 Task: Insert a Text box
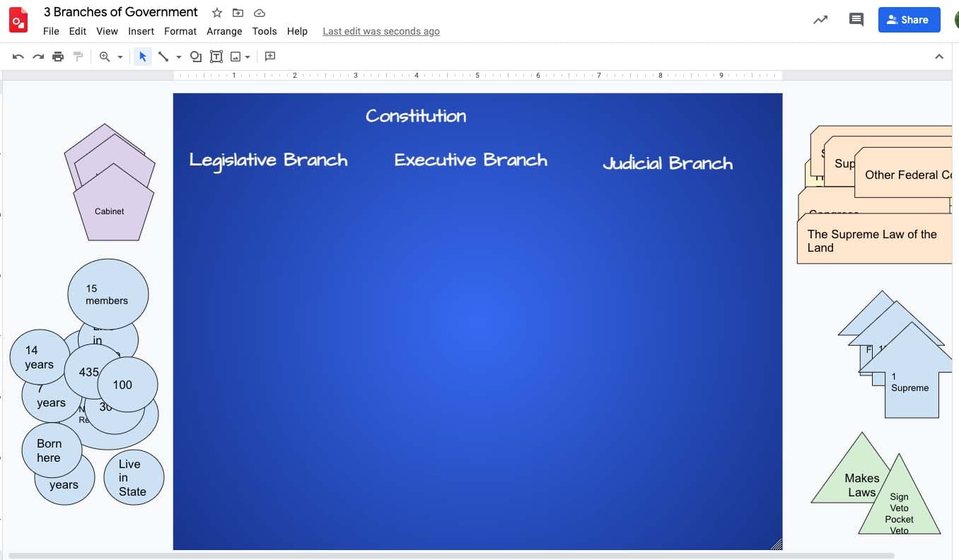point(216,57)
